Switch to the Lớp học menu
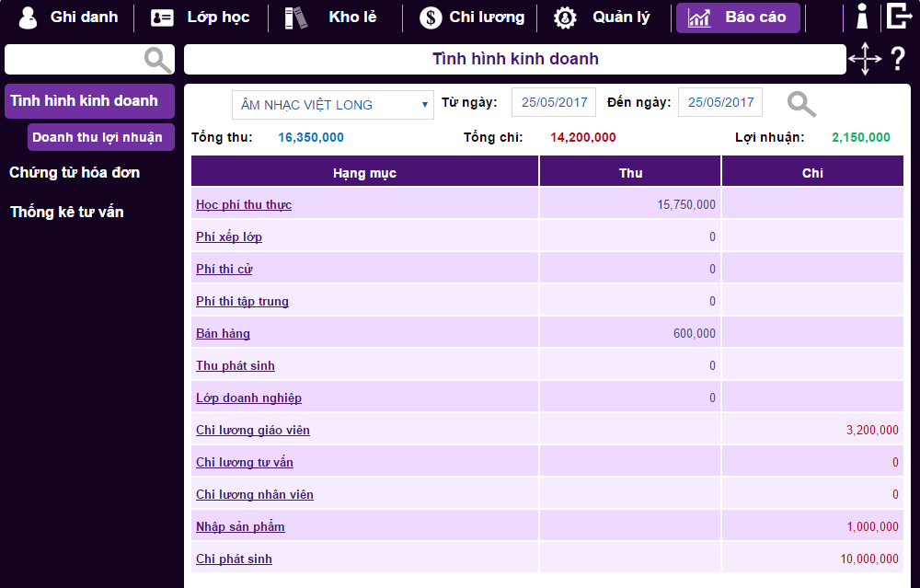920x588 pixels. [x=201, y=17]
